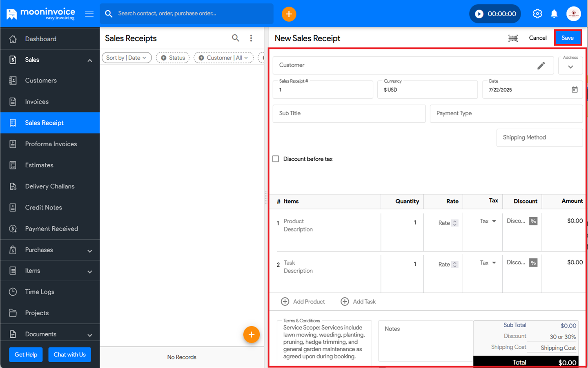
Task: Open Projects page
Action: tap(50, 313)
